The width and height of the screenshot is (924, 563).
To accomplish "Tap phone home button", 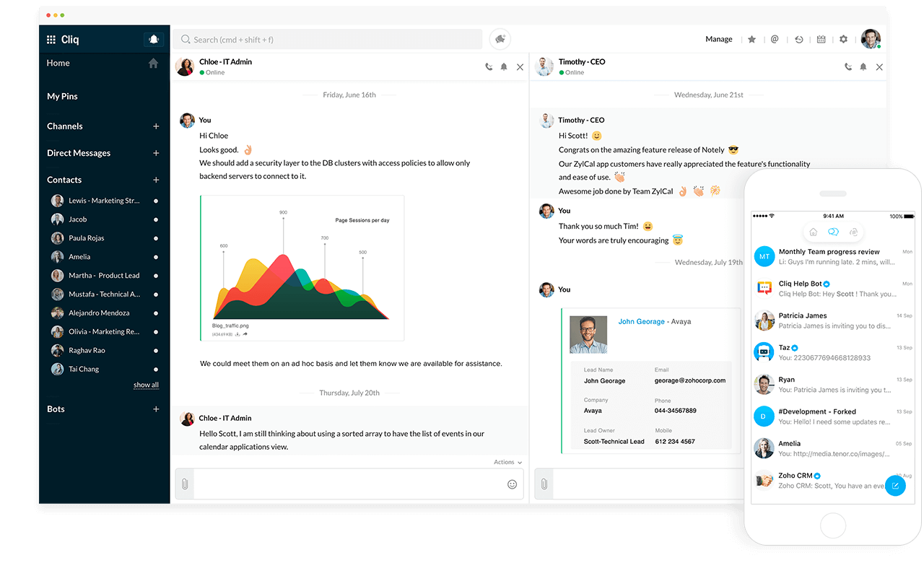I will pyautogui.click(x=833, y=525).
